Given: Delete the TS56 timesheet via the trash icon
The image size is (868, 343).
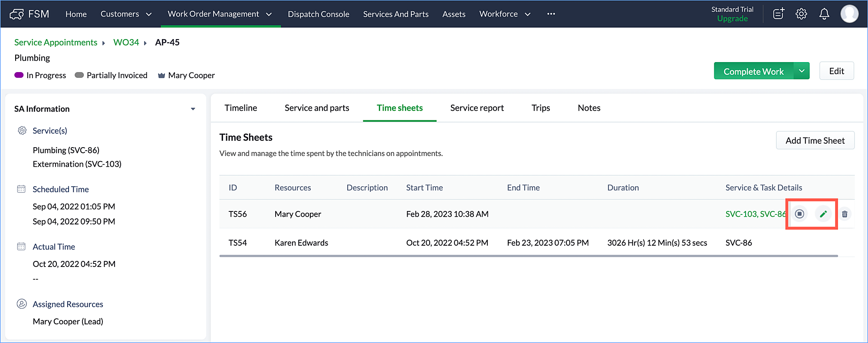Looking at the screenshot, I should click(x=845, y=214).
